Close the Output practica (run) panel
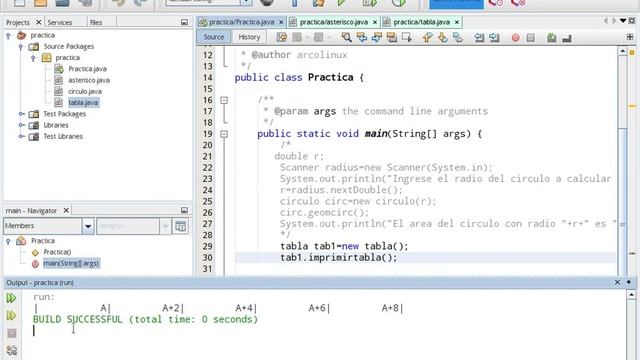The height and width of the screenshot is (360, 640). click(617, 282)
